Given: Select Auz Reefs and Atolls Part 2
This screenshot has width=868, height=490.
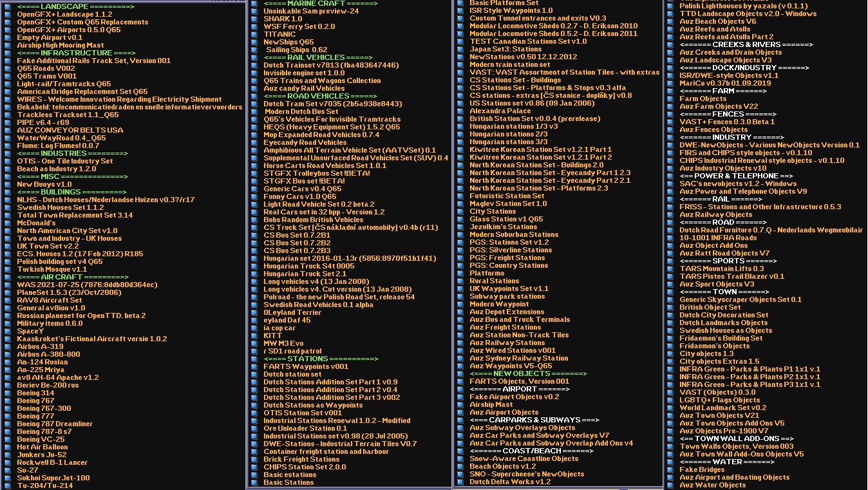Looking at the screenshot, I should [x=726, y=37].
